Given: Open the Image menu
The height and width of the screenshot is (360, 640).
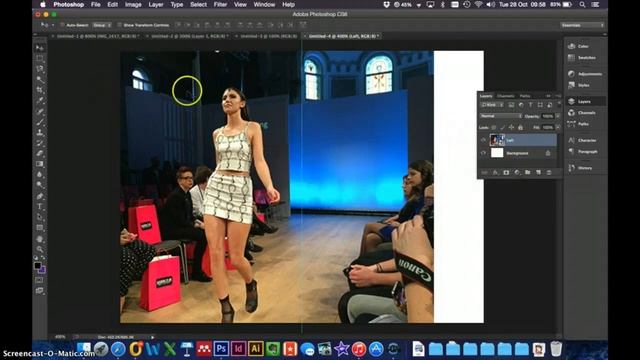Looking at the screenshot, I should click(x=133, y=4).
